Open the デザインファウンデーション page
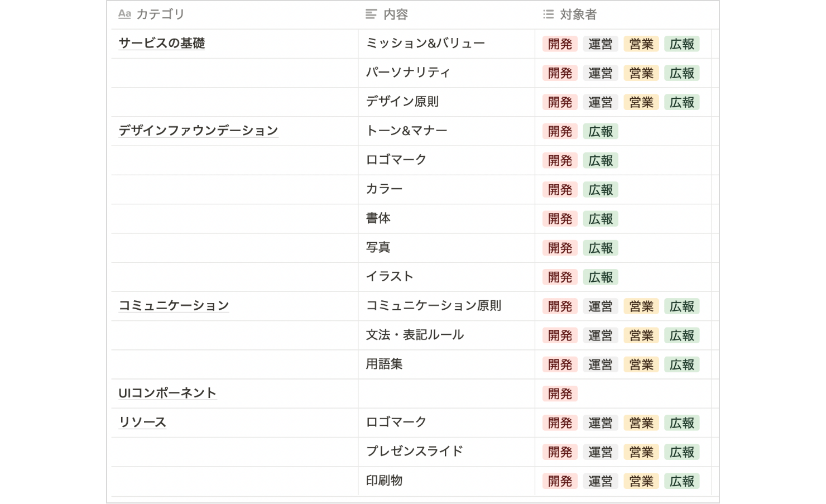This screenshot has height=504, width=826. (x=198, y=131)
